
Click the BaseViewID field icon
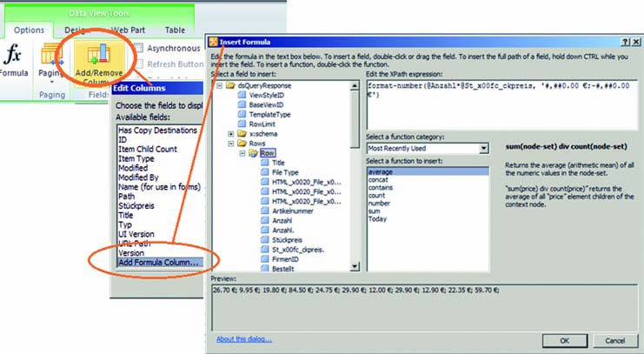coord(242,104)
